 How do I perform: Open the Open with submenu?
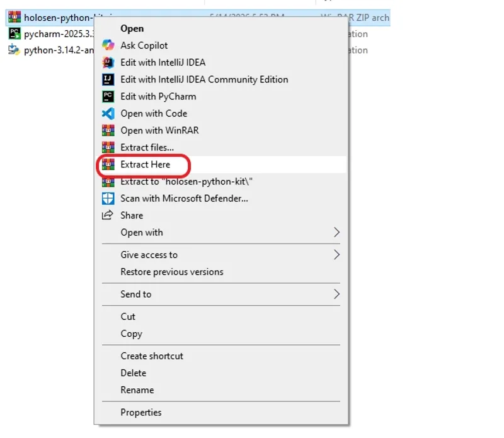click(221, 232)
